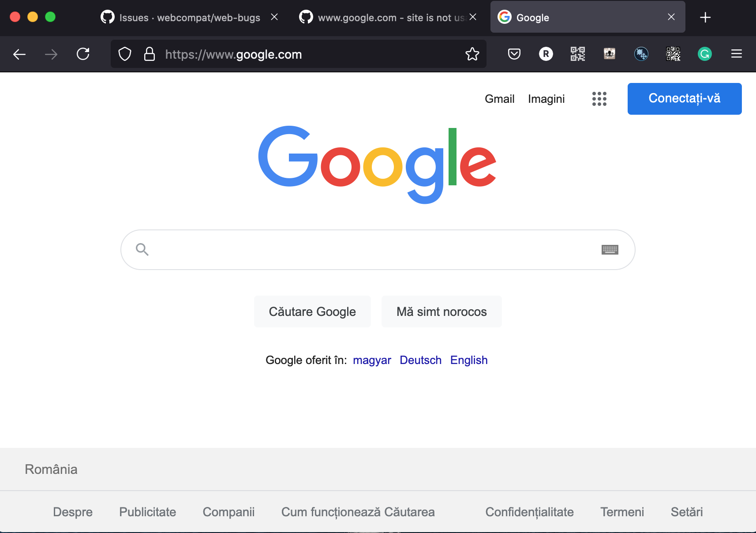Open the Firefox hamburger menu
The image size is (756, 533).
[x=737, y=54]
